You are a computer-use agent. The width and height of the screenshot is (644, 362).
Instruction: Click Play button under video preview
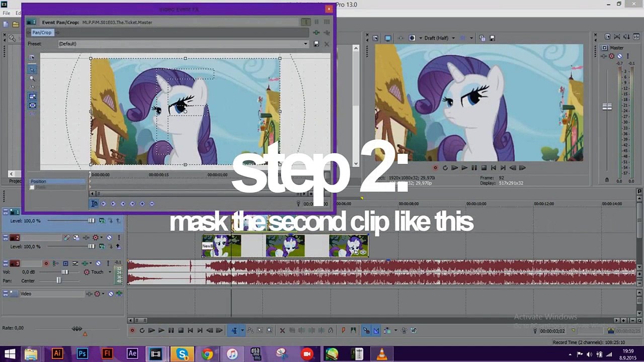pos(464,168)
